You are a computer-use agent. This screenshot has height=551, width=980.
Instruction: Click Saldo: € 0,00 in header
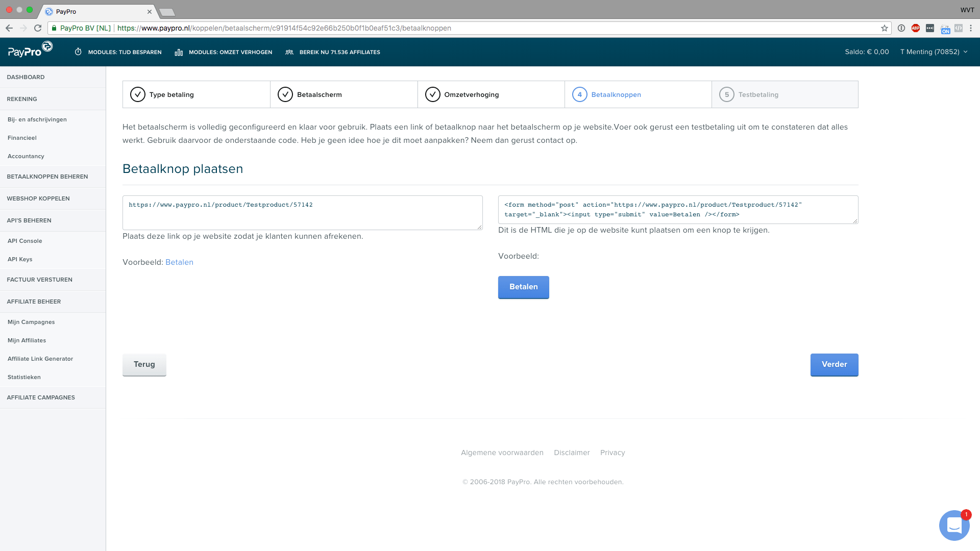tap(867, 52)
